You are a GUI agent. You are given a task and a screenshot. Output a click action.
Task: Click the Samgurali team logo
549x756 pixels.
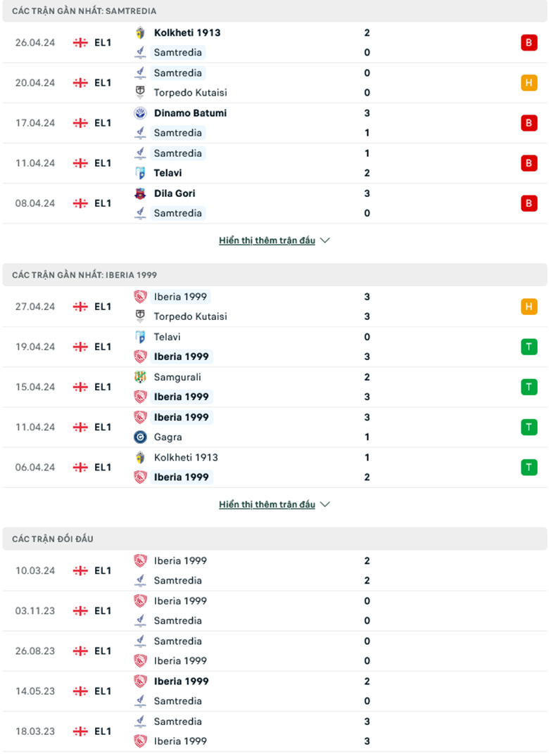click(140, 377)
